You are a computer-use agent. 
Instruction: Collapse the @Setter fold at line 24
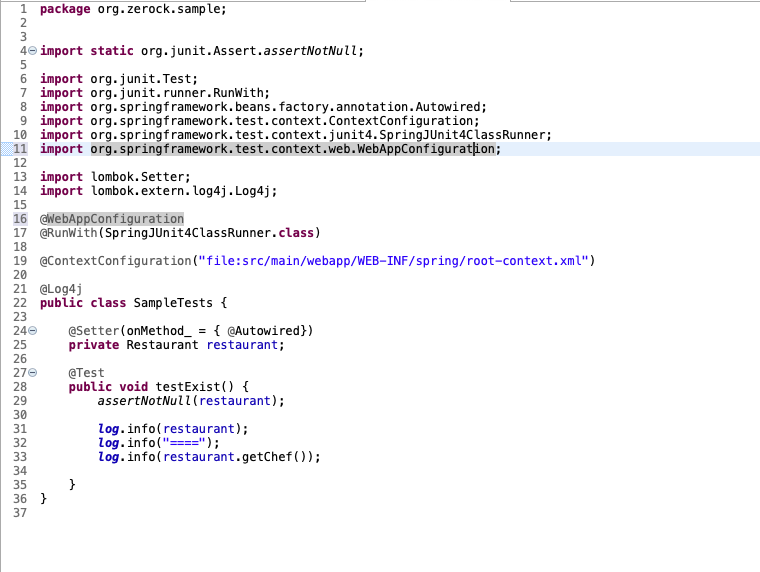click(x=32, y=331)
